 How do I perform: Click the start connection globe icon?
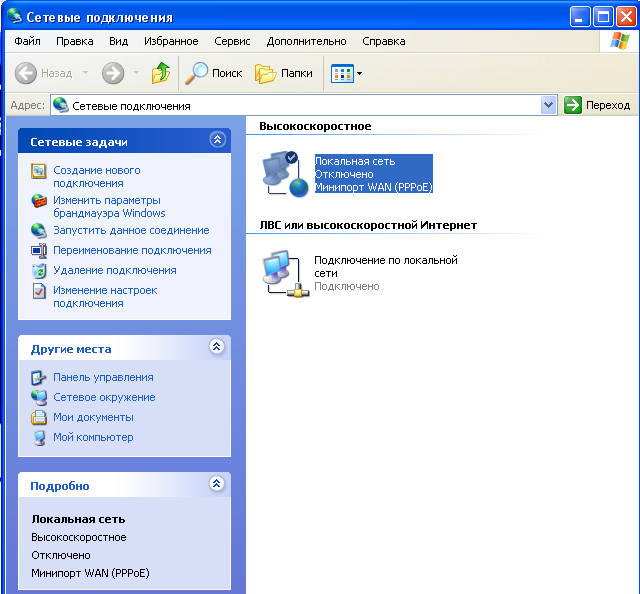[39, 231]
